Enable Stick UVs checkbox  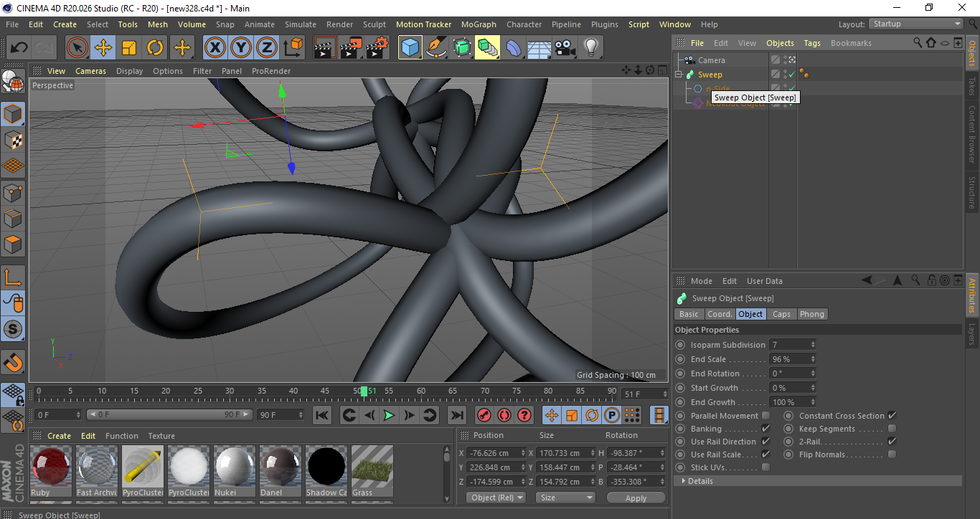[765, 467]
